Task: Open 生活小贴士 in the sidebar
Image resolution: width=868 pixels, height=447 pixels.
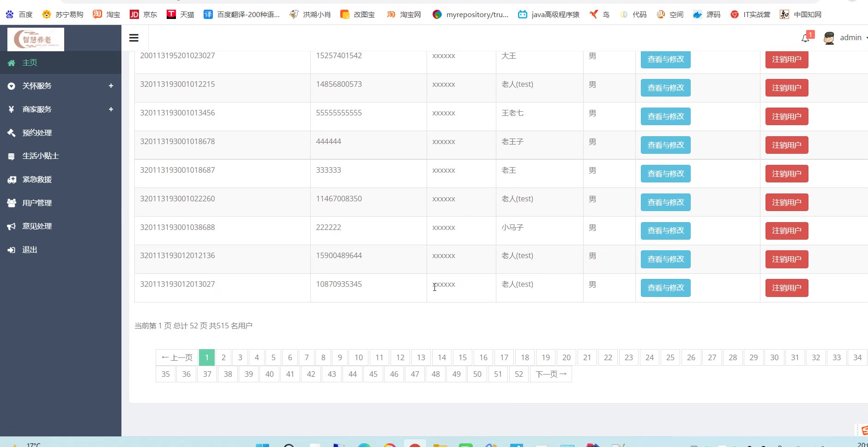Action: click(x=60, y=156)
